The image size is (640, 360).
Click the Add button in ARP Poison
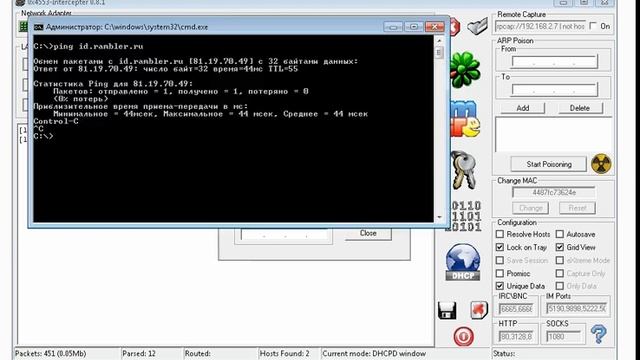522,108
